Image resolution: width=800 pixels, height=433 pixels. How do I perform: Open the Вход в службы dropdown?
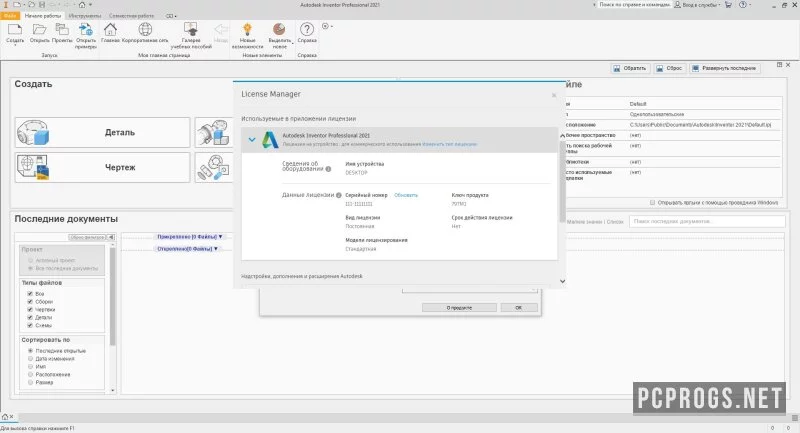coord(720,5)
